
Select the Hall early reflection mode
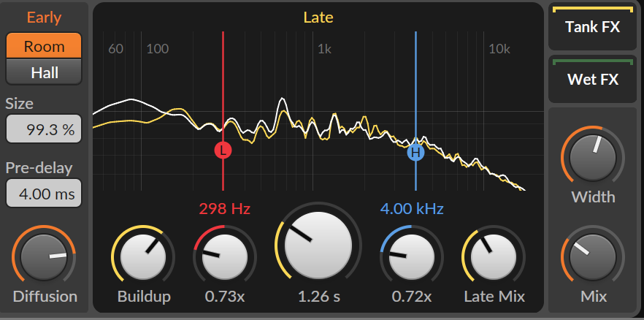pos(44,72)
